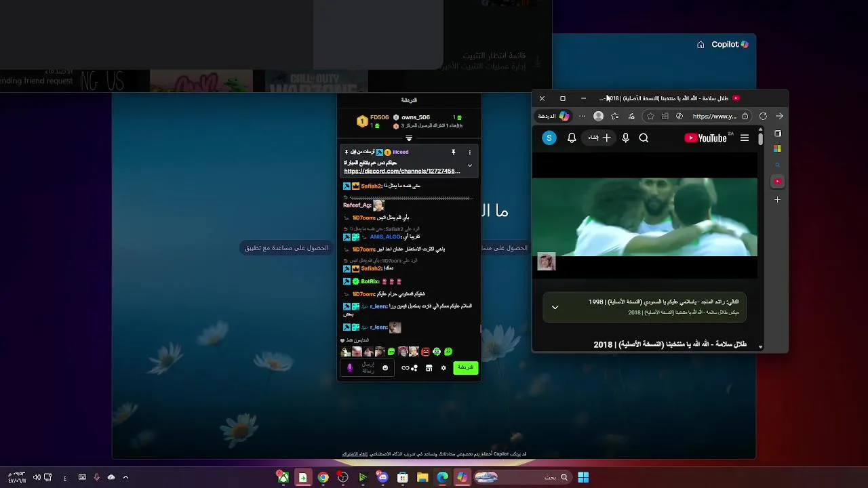Click the channel watermark thumbnail on video
Viewport: 868px width, 488px height.
pos(547,262)
